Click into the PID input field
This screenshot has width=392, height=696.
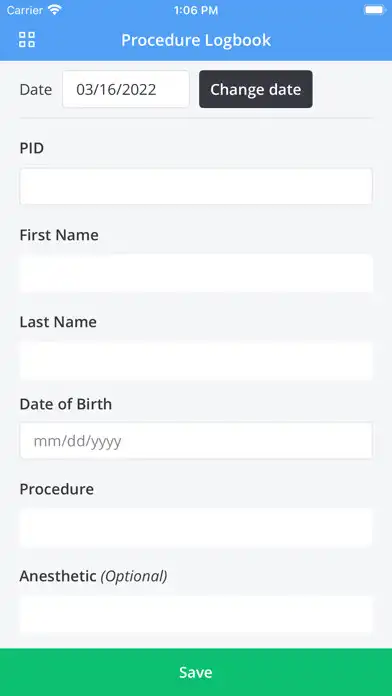196,186
